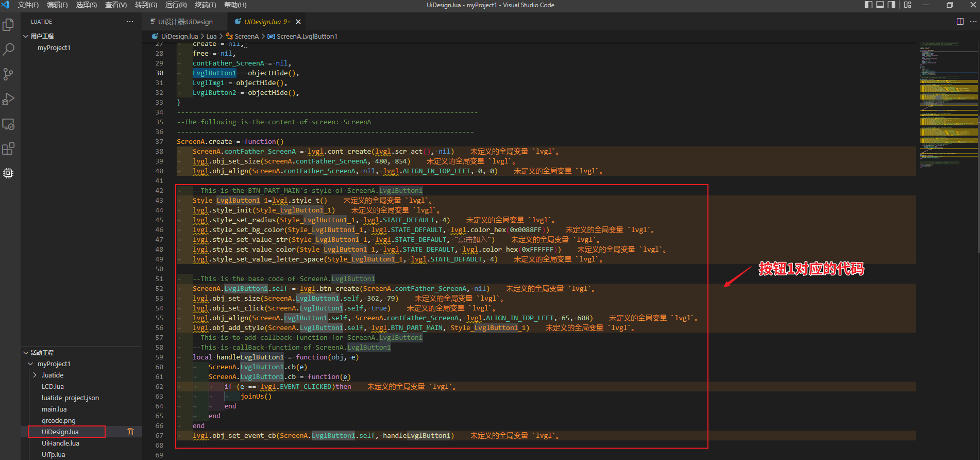Open UiHandle.lua in file tree
The image size is (980, 460).
[60, 443]
